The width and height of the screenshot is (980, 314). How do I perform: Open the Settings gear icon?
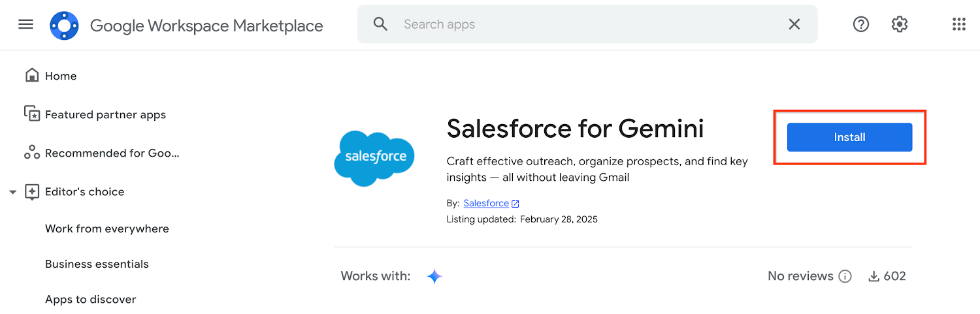pos(900,24)
